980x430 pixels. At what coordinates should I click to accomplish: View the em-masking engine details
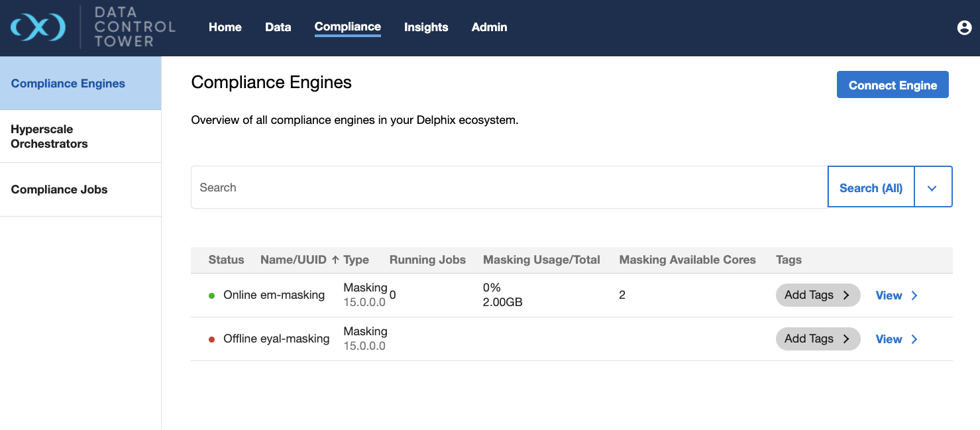(889, 296)
